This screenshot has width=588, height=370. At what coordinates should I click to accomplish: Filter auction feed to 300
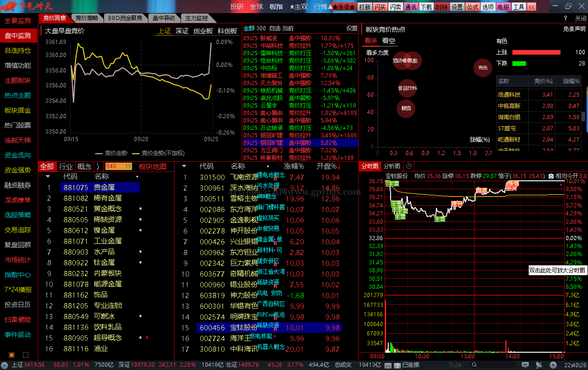[x=261, y=28]
